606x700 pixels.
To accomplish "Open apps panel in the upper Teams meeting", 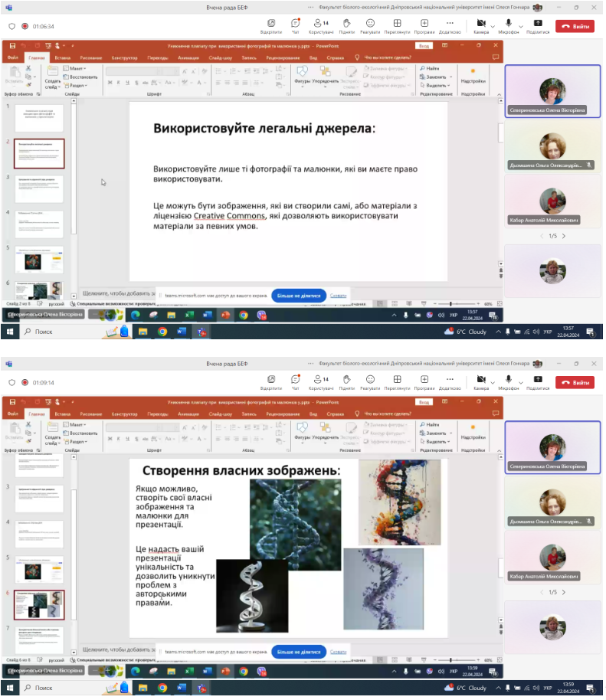I will (x=424, y=26).
